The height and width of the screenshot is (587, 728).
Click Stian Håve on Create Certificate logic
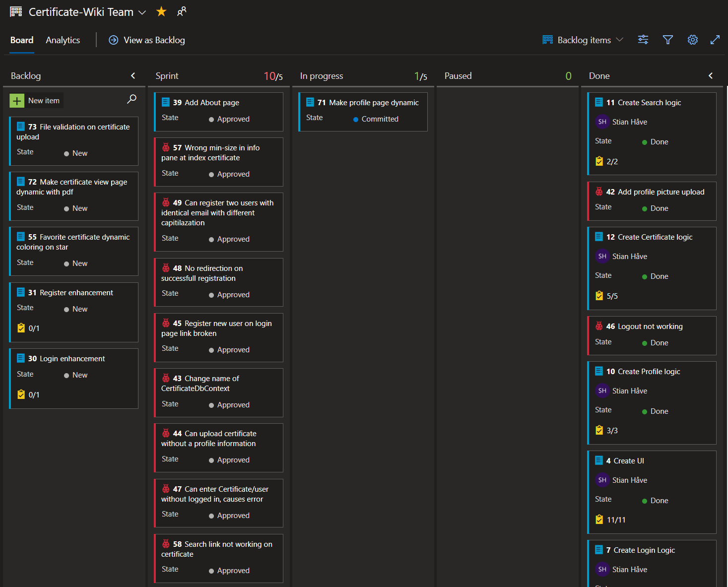pyautogui.click(x=630, y=257)
